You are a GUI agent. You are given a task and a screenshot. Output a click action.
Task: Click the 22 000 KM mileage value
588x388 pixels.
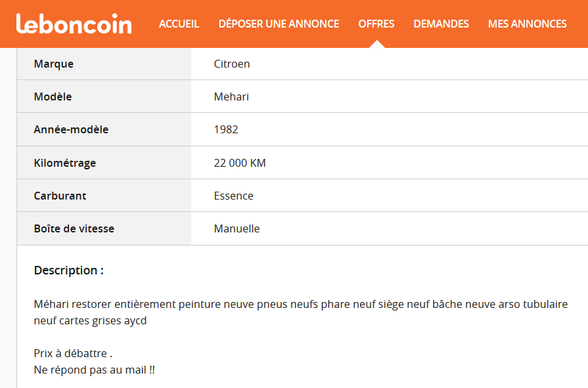pos(240,163)
